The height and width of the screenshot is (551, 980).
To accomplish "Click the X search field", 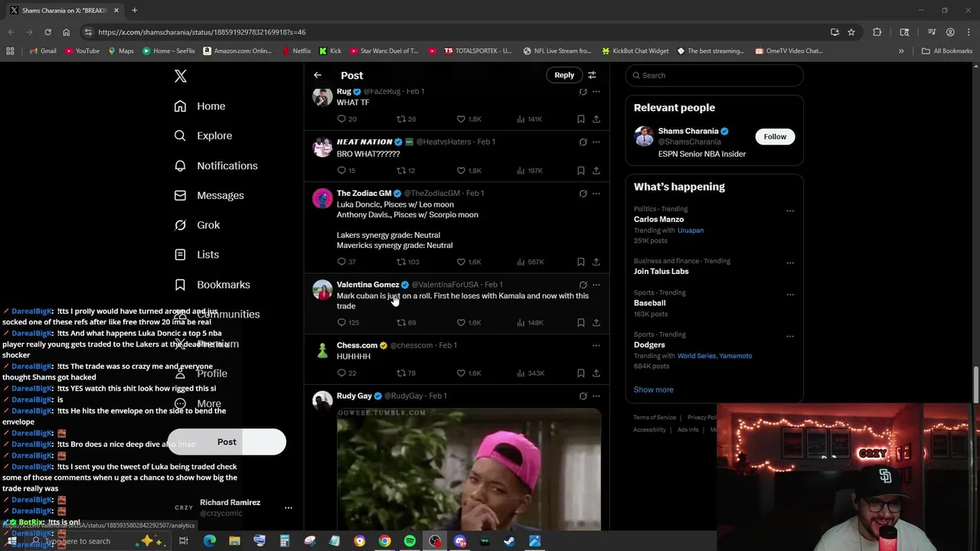I will (714, 75).
